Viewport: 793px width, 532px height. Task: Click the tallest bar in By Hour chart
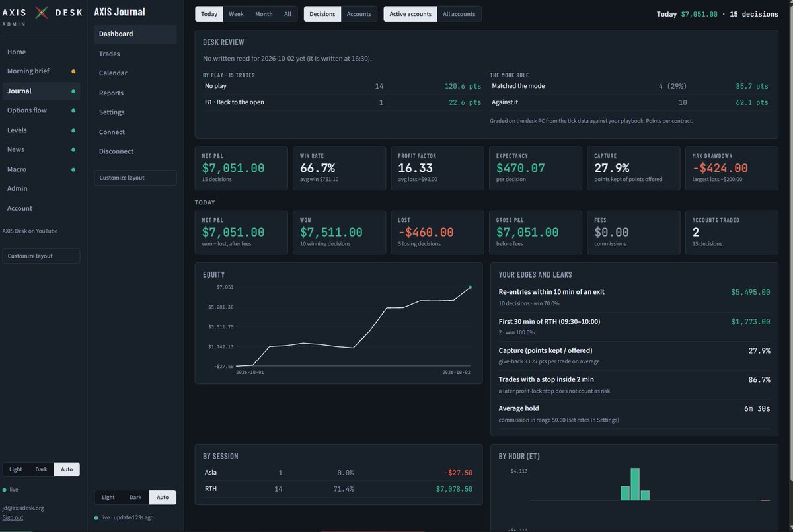(635, 484)
